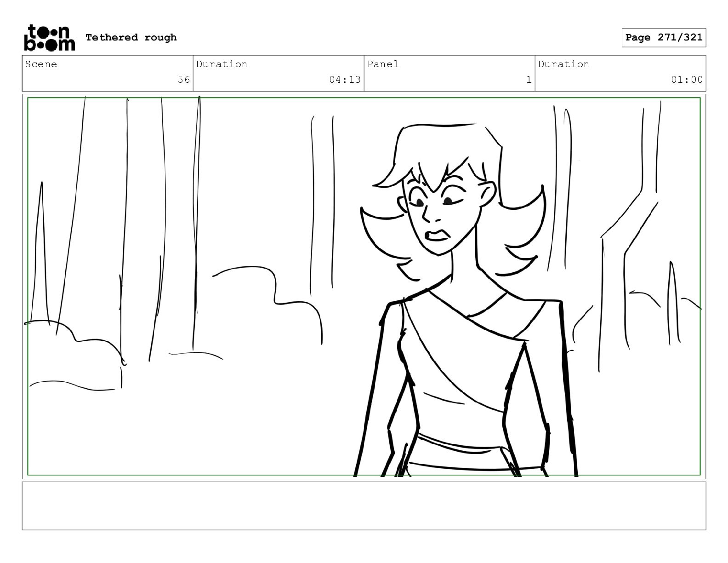
Task: Select the scene number '56'
Action: (184, 80)
